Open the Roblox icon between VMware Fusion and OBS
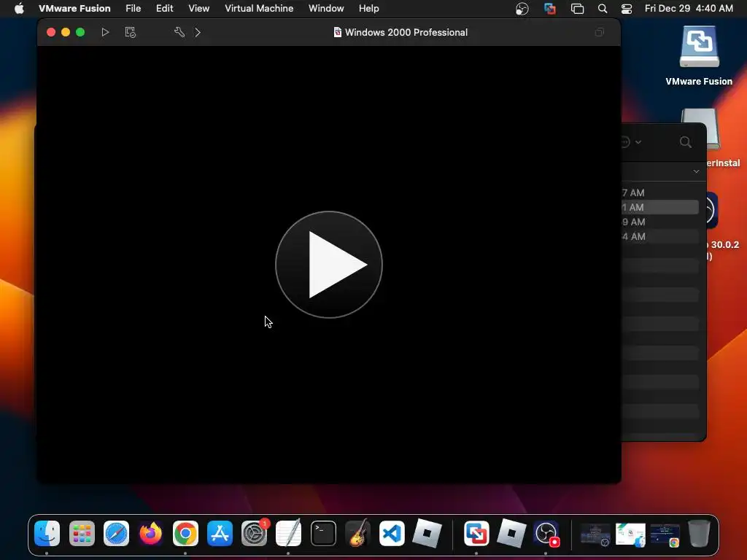The height and width of the screenshot is (560, 747). point(511,533)
